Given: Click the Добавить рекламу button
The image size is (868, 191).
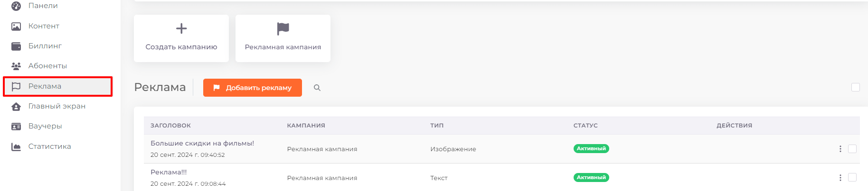Looking at the screenshot, I should pyautogui.click(x=253, y=88).
